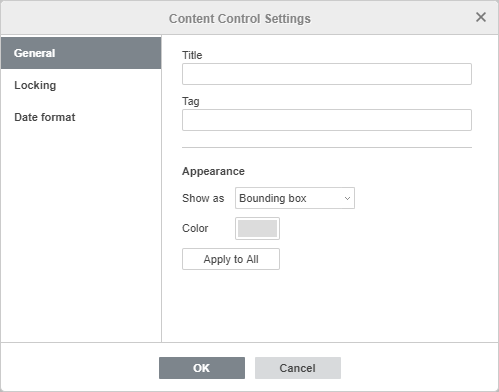Click into the Title input field

pyautogui.click(x=327, y=74)
